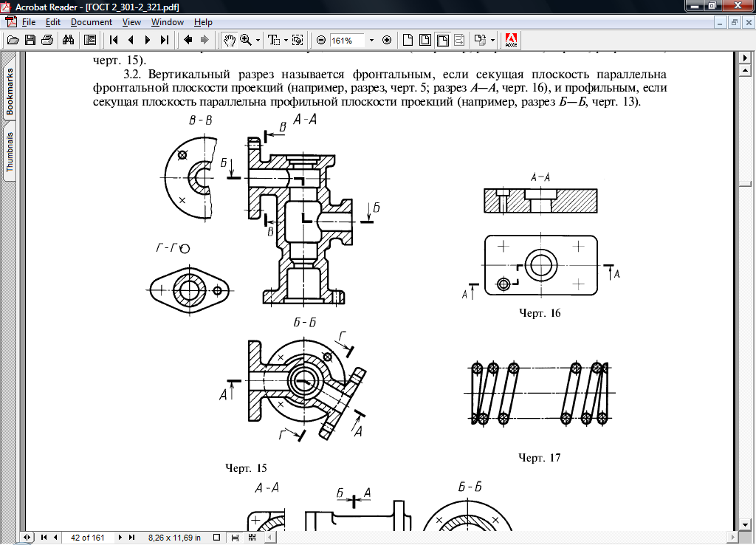756x545 pixels.
Task: Click horizontal scrollbar left arrow
Action: pyautogui.click(x=270, y=537)
